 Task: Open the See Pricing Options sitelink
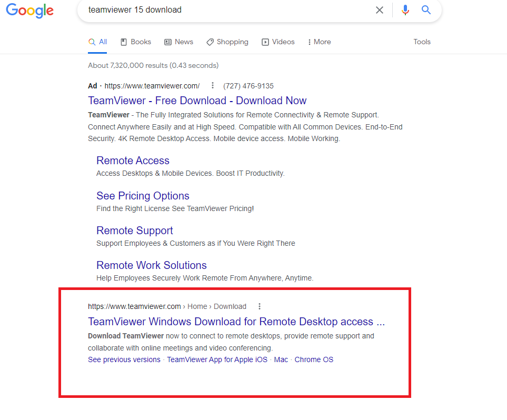click(143, 196)
